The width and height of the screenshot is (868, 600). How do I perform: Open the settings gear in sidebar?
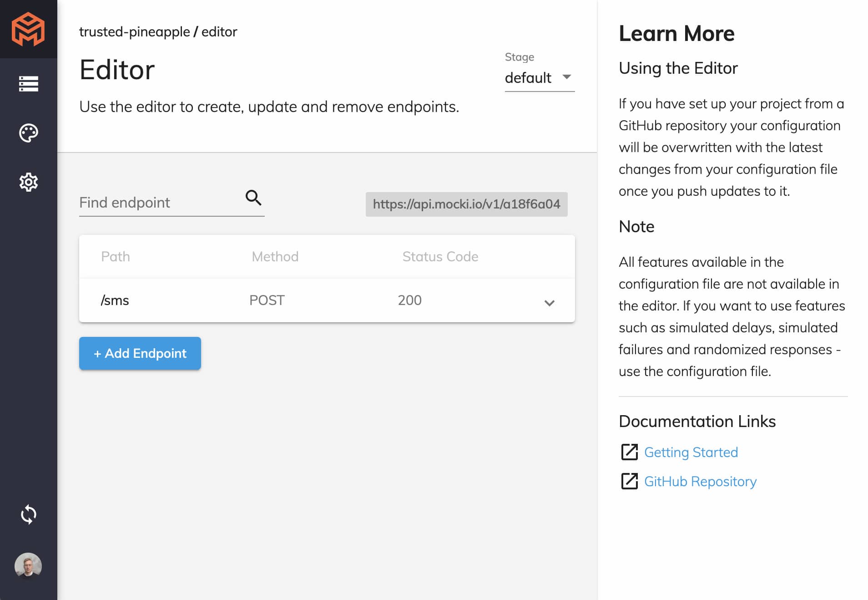click(x=28, y=182)
